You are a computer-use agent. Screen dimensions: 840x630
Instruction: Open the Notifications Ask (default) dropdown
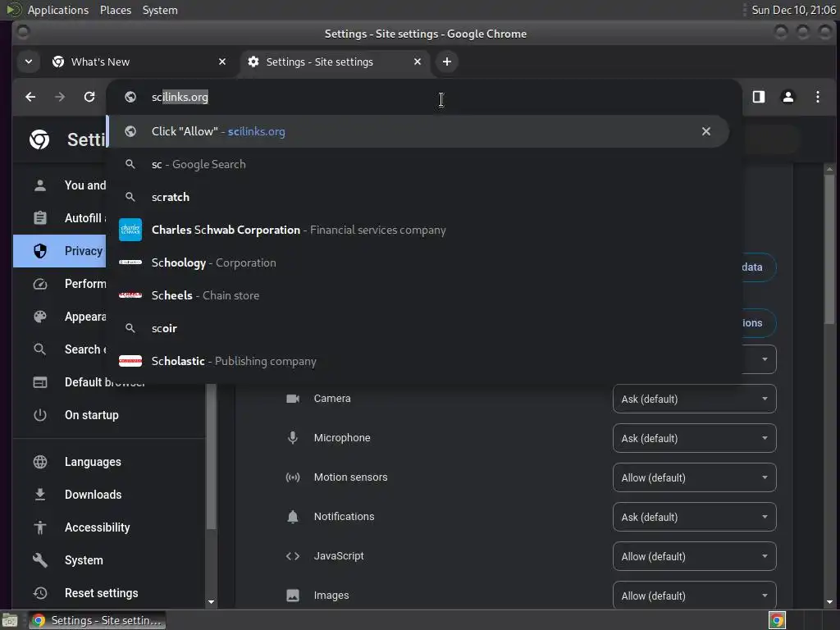[694, 517]
